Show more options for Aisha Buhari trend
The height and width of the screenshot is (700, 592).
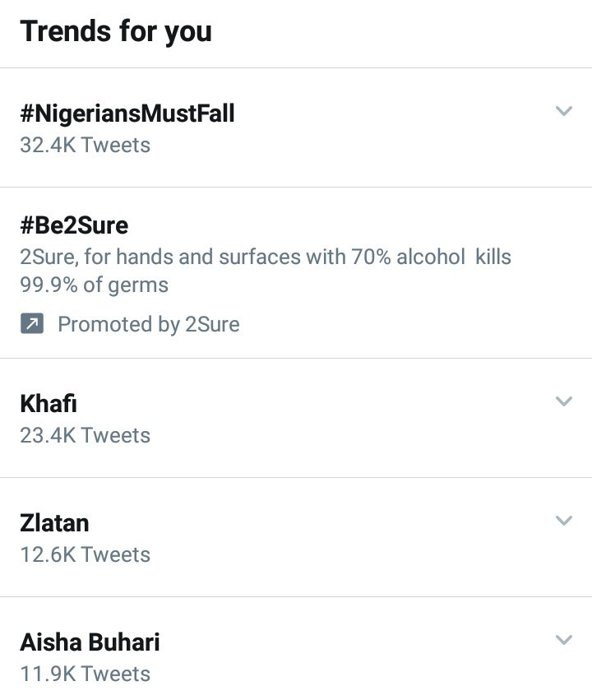563,640
